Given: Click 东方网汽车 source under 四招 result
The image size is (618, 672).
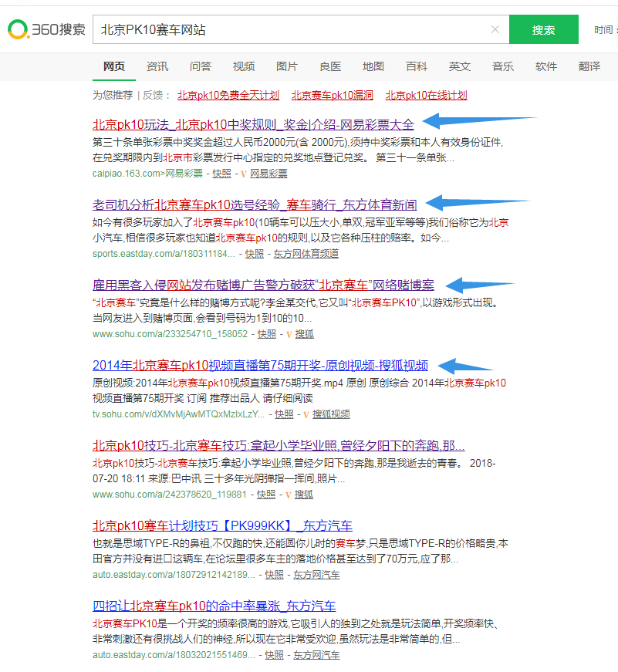Looking at the screenshot, I should point(316,655).
